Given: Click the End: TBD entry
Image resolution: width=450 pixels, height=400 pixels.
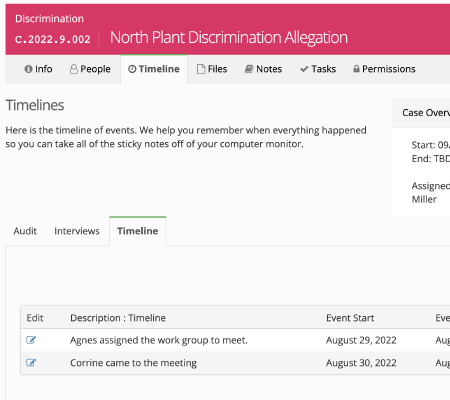Looking at the screenshot, I should pos(431,159).
